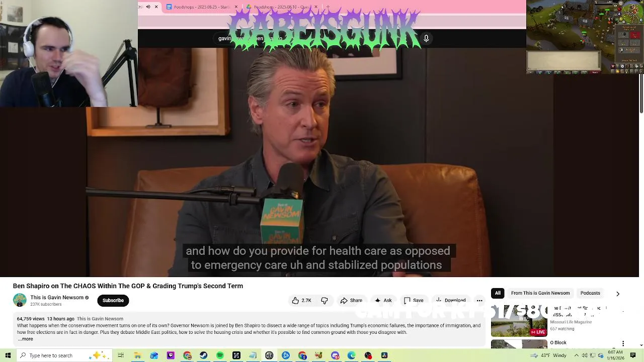Image resolution: width=644 pixels, height=362 pixels.
Task: Open the 6:07 AM clock and calendar
Action: pos(615,355)
